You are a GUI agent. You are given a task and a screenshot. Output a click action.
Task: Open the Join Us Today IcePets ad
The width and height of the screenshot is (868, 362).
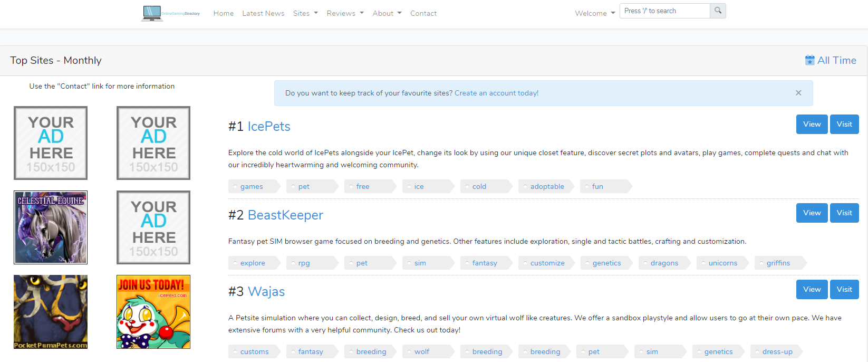click(153, 312)
